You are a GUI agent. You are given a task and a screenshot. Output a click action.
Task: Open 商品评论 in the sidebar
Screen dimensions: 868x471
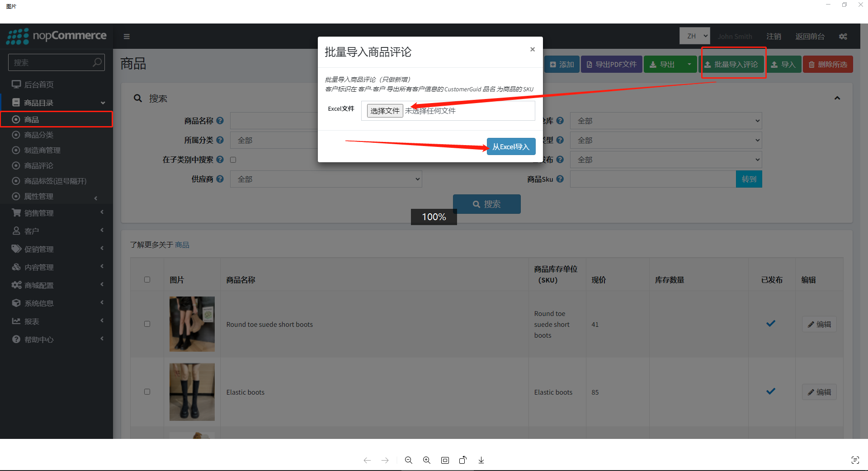click(39, 166)
